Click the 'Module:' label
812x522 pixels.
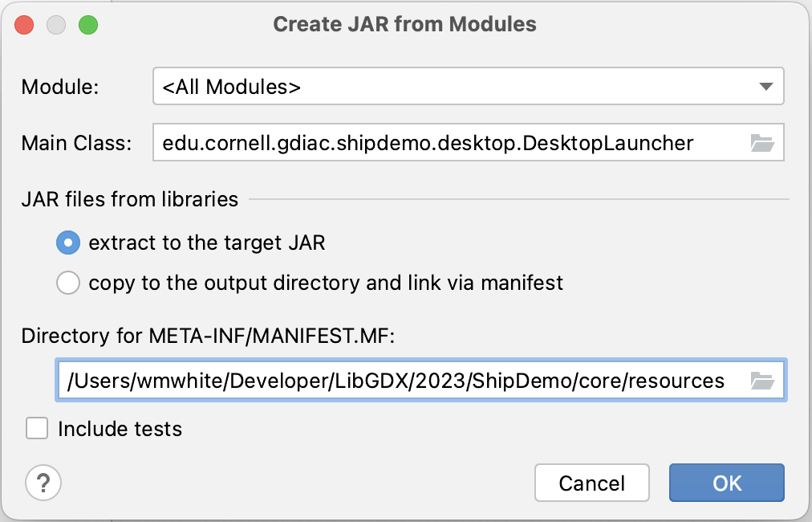point(60,87)
